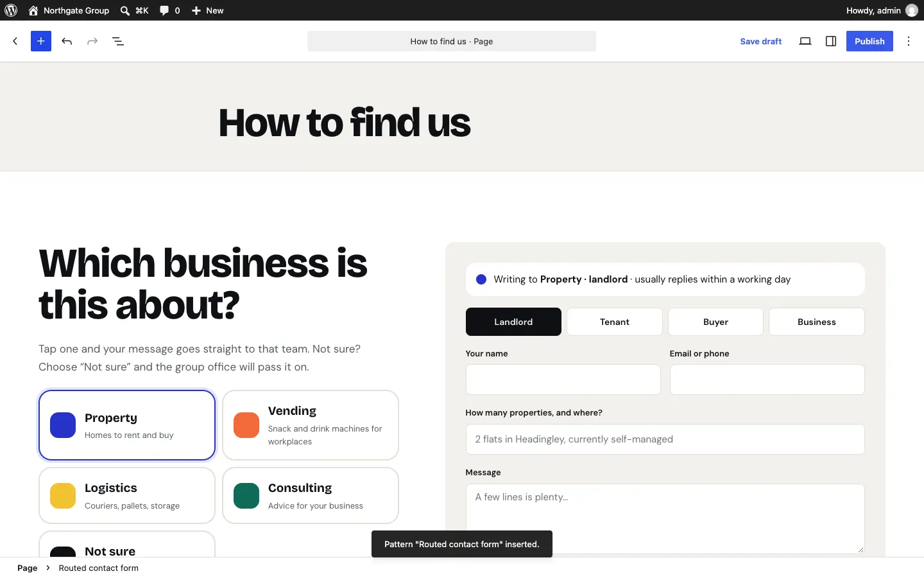This screenshot has height=578, width=924.
Task: Undo the last change
Action: [67, 41]
